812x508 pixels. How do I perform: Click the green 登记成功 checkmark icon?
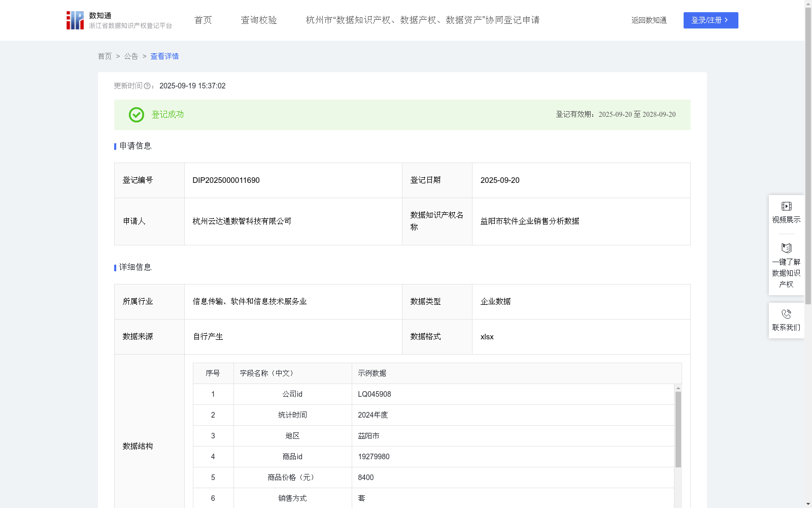tap(136, 115)
